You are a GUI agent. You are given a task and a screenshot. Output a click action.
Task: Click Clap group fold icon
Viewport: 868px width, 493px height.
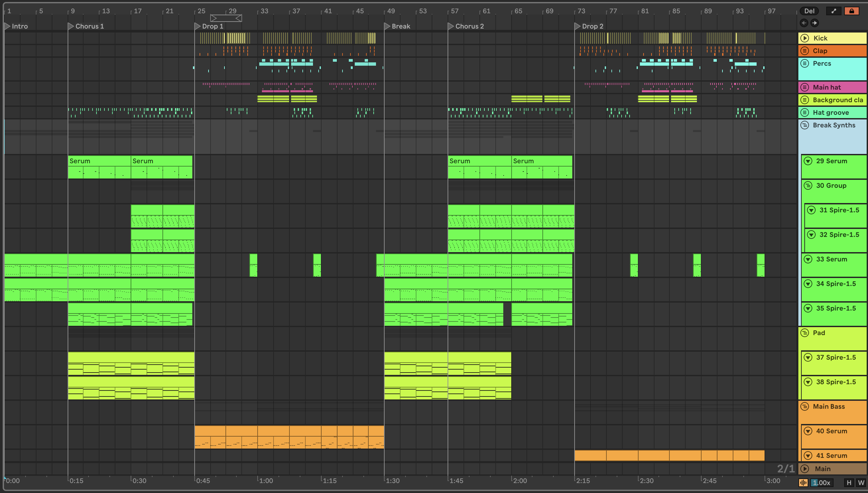click(x=805, y=51)
